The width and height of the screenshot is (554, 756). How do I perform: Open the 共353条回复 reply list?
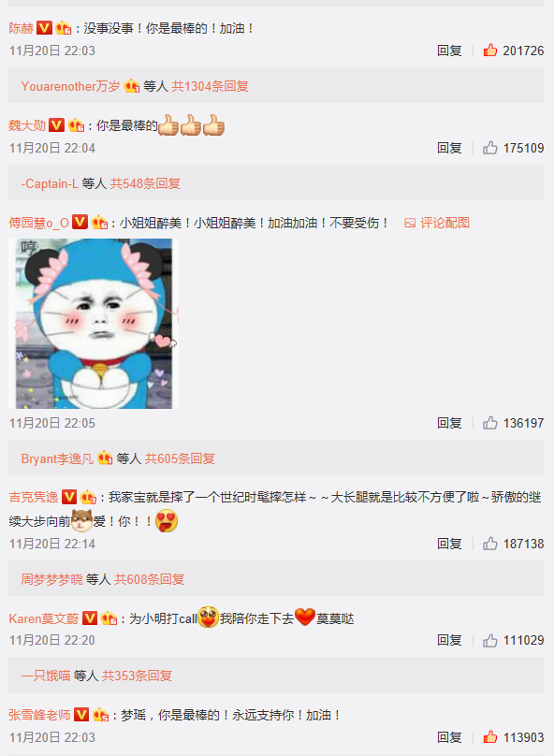click(x=137, y=676)
